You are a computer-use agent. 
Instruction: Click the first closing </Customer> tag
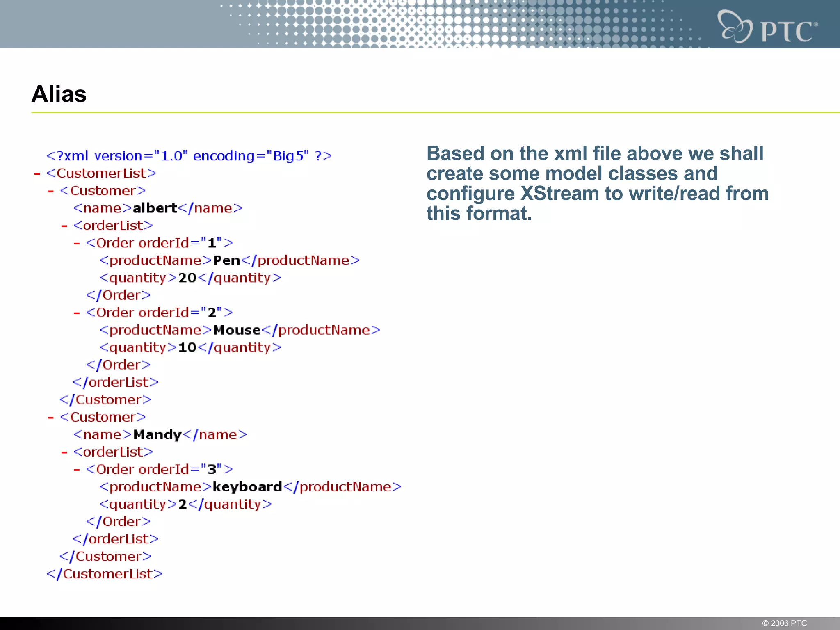pos(105,400)
